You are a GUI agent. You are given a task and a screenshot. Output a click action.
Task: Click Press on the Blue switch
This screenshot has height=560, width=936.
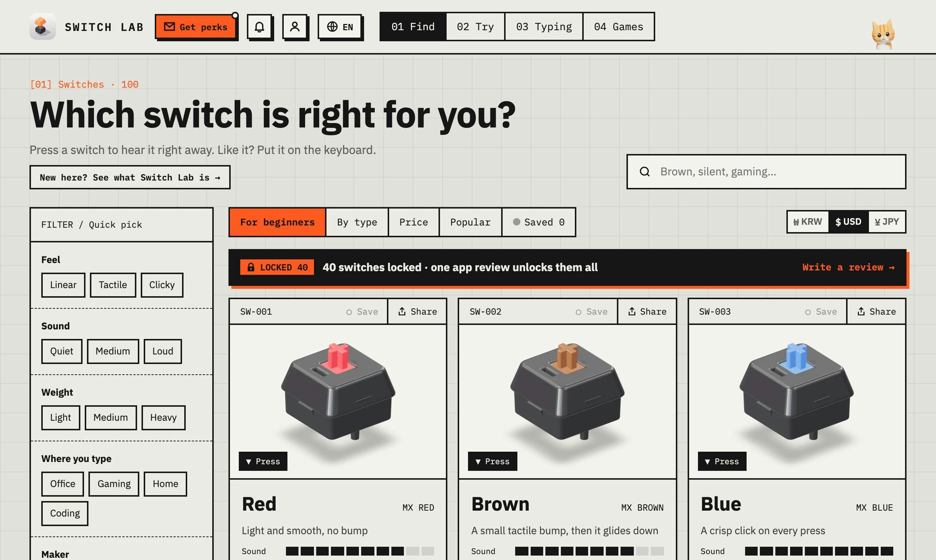(x=722, y=461)
